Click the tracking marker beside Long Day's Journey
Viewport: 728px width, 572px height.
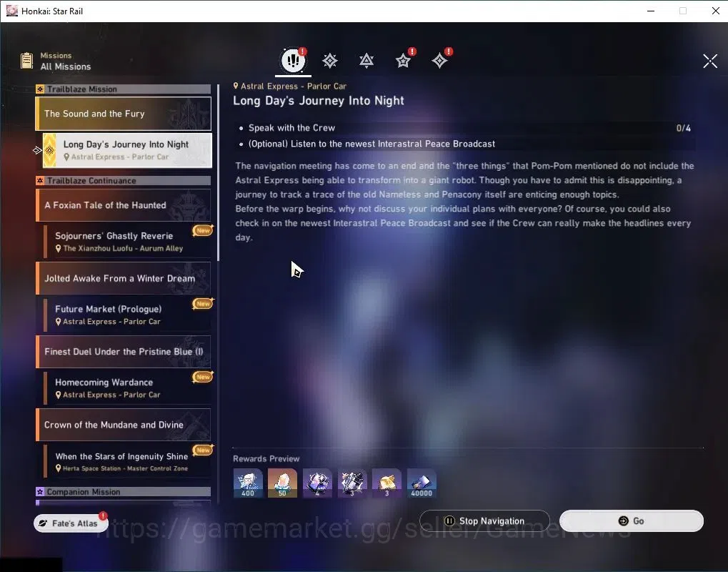[38, 150]
